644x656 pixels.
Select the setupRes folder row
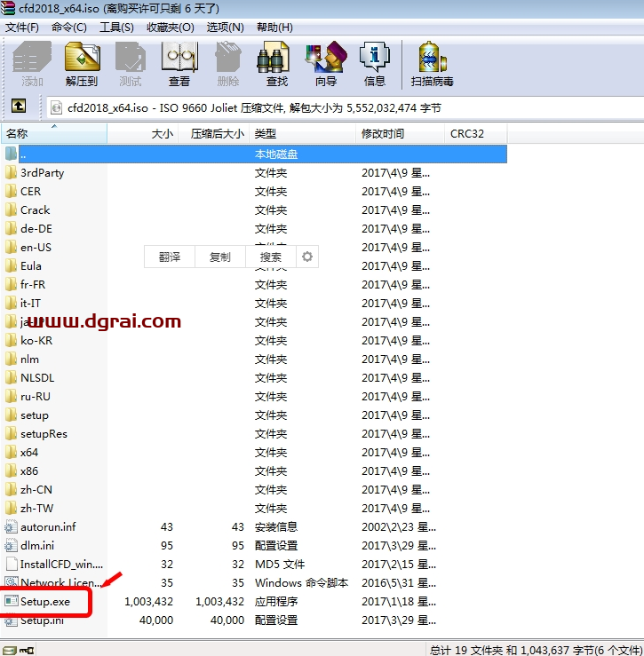tap(254, 433)
